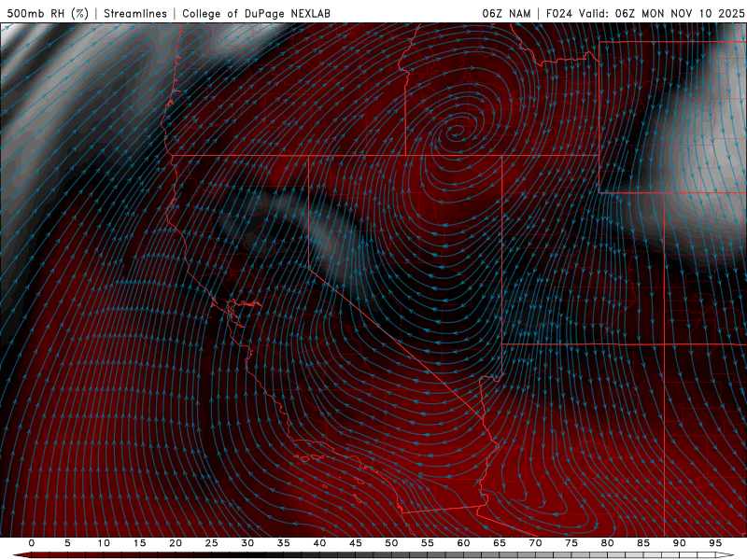This screenshot has height=560, width=747.
Task: Click the '06Z NAM' model label
Action: pyautogui.click(x=506, y=13)
